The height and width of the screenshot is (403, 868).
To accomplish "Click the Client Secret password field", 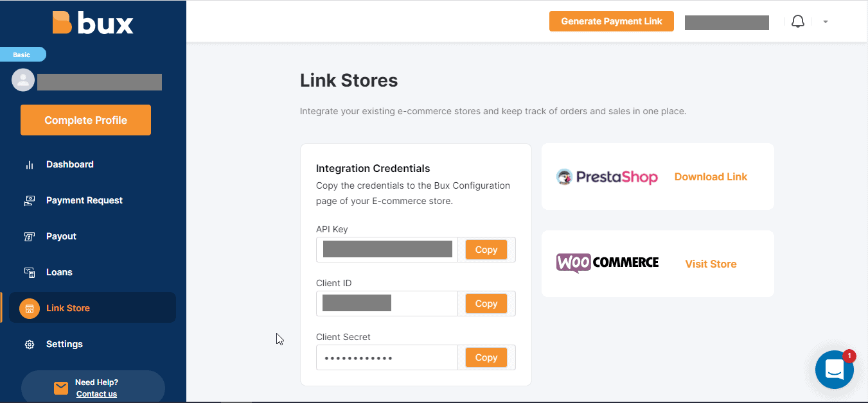I will [386, 357].
